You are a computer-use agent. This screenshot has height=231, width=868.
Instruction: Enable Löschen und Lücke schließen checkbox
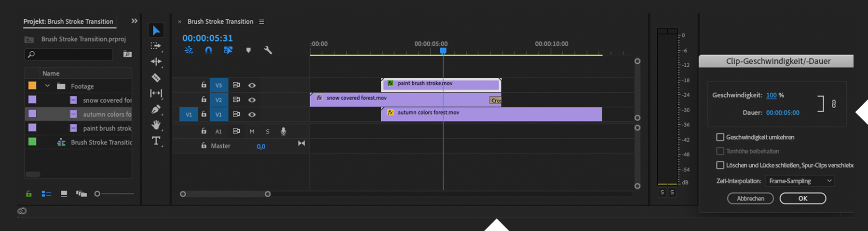pyautogui.click(x=720, y=165)
